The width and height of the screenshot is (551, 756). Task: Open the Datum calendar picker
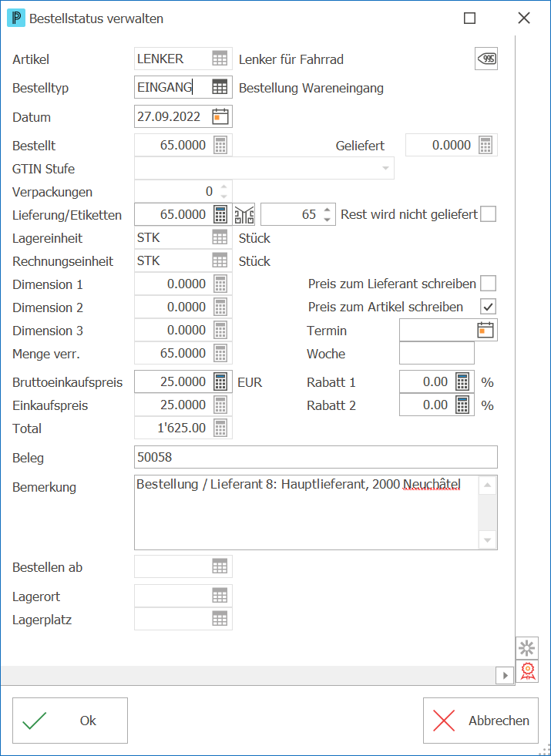220,116
